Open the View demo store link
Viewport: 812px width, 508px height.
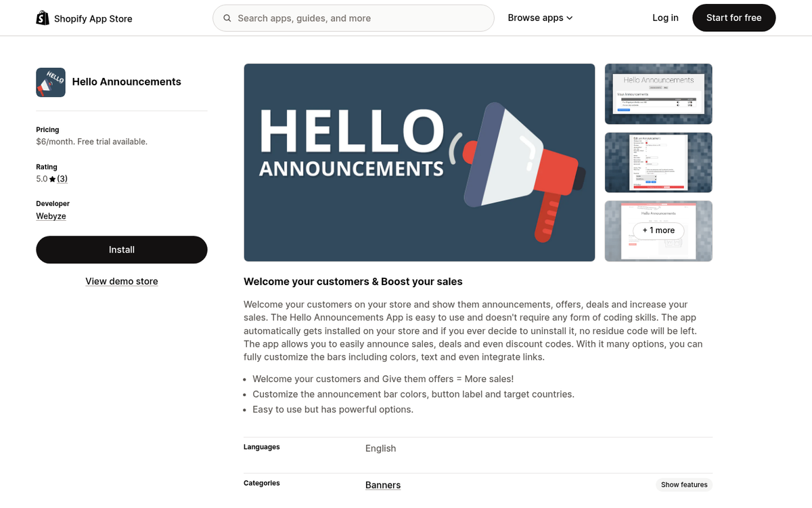click(121, 281)
